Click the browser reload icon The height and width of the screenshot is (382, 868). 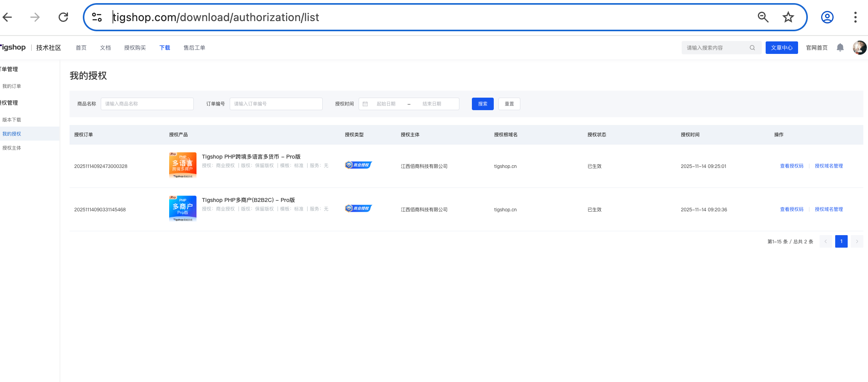tap(63, 17)
